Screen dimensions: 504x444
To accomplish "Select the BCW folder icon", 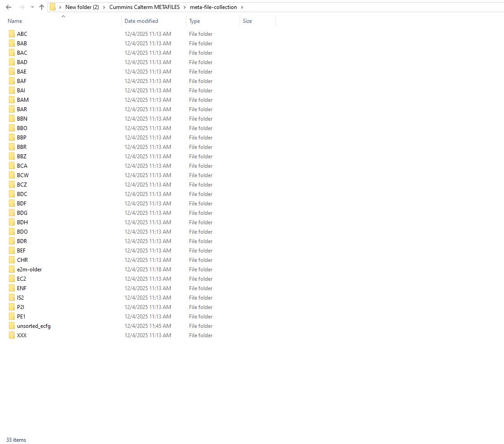I will coord(12,175).
